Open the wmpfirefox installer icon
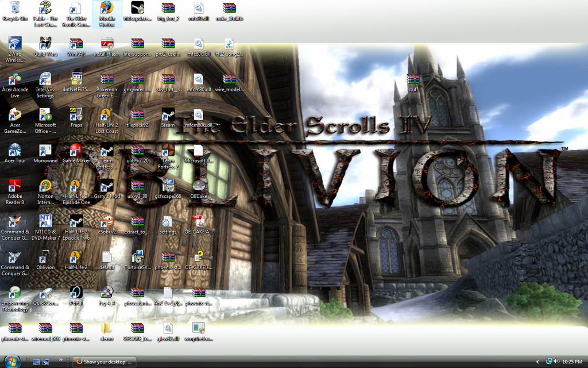The image size is (588, 368). pos(199,332)
